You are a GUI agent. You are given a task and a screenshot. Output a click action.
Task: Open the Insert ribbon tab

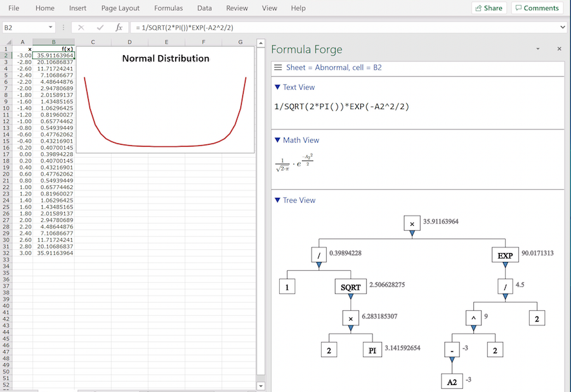point(77,8)
